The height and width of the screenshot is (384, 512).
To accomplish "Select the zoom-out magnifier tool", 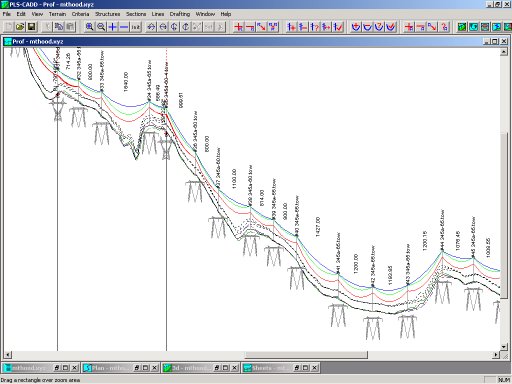I will [101, 27].
